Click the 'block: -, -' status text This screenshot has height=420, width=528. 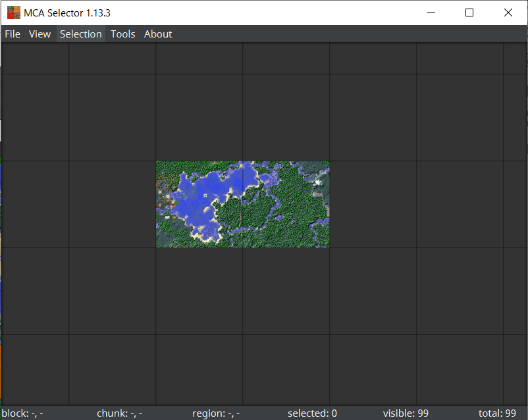point(22,413)
